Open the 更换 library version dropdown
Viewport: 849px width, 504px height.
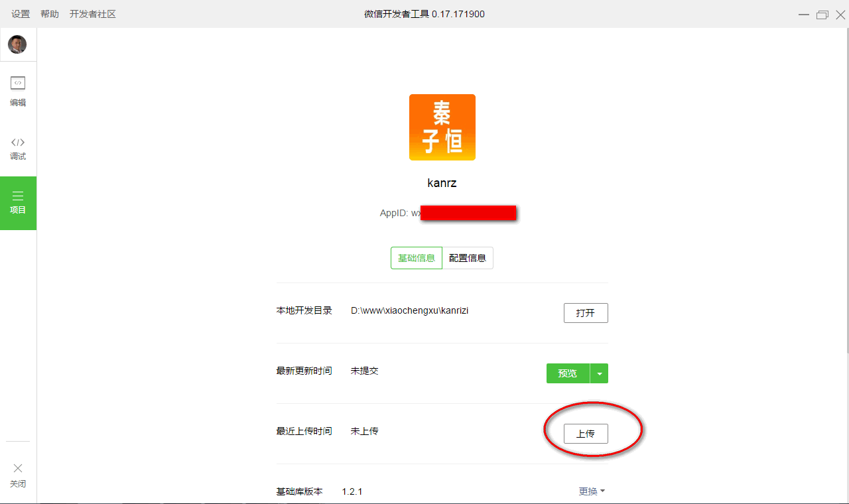[x=592, y=491]
